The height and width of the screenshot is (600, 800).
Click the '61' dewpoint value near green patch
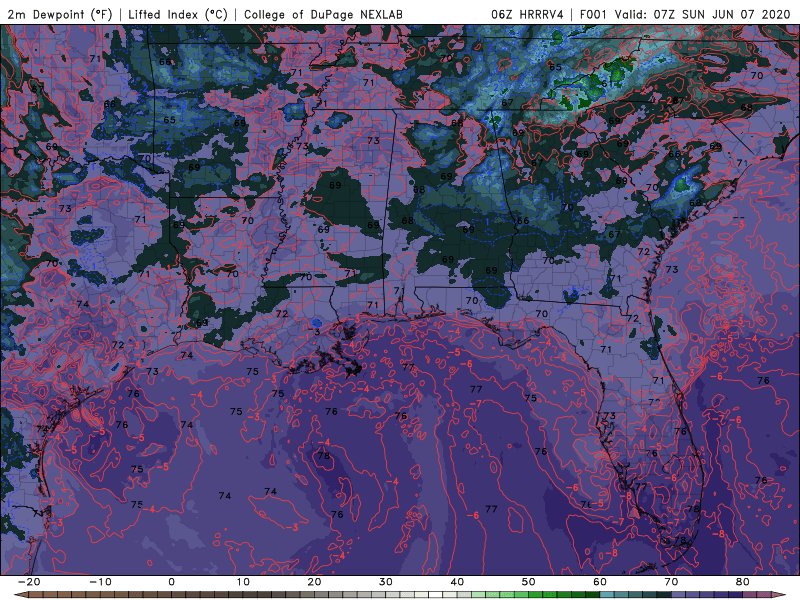coord(607,84)
